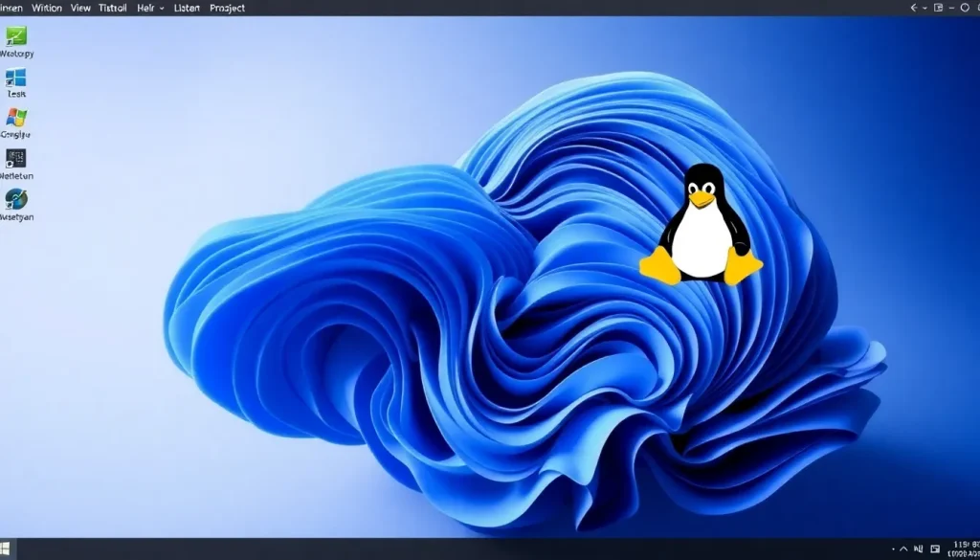
Task: Open the "Tistroil" menu
Action: pyautogui.click(x=113, y=8)
